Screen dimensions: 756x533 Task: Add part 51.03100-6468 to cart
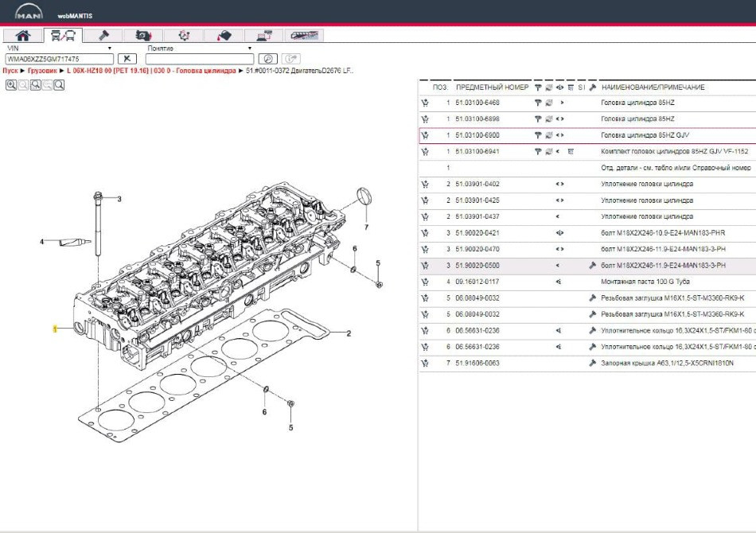pyautogui.click(x=425, y=103)
